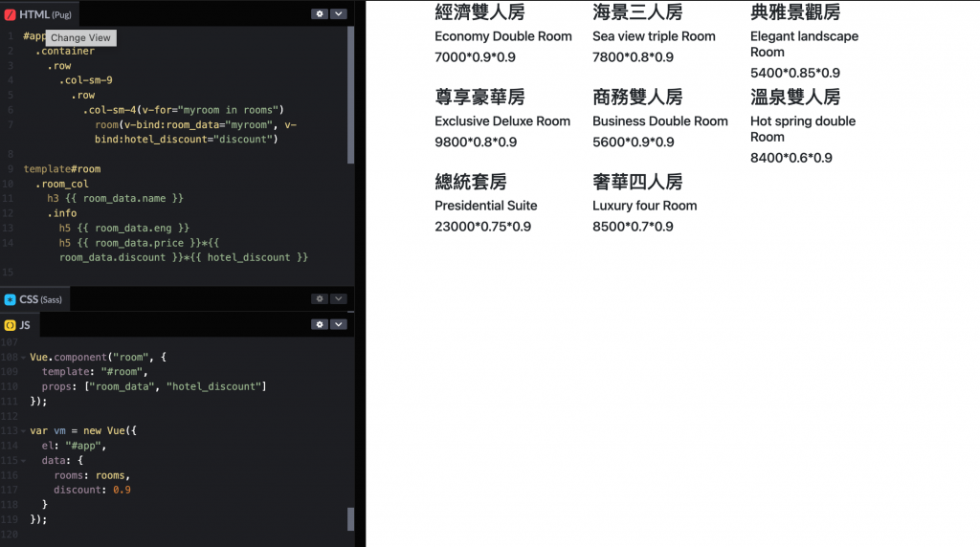Screen dimensions: 980x547
Task: Click the yellow JS parentheses icon
Action: point(10,325)
